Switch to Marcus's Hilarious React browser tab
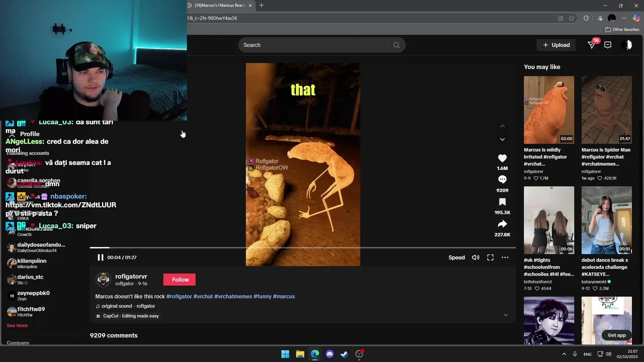 (x=219, y=6)
